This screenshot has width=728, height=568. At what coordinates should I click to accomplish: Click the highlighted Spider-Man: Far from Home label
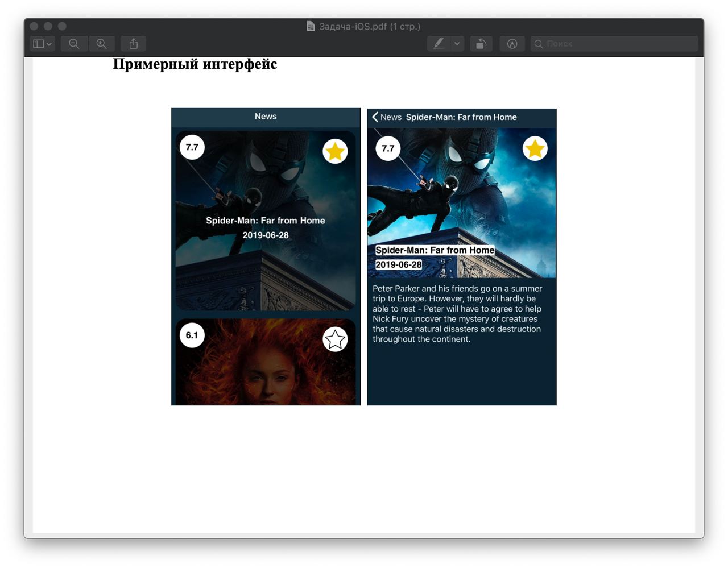click(x=435, y=250)
